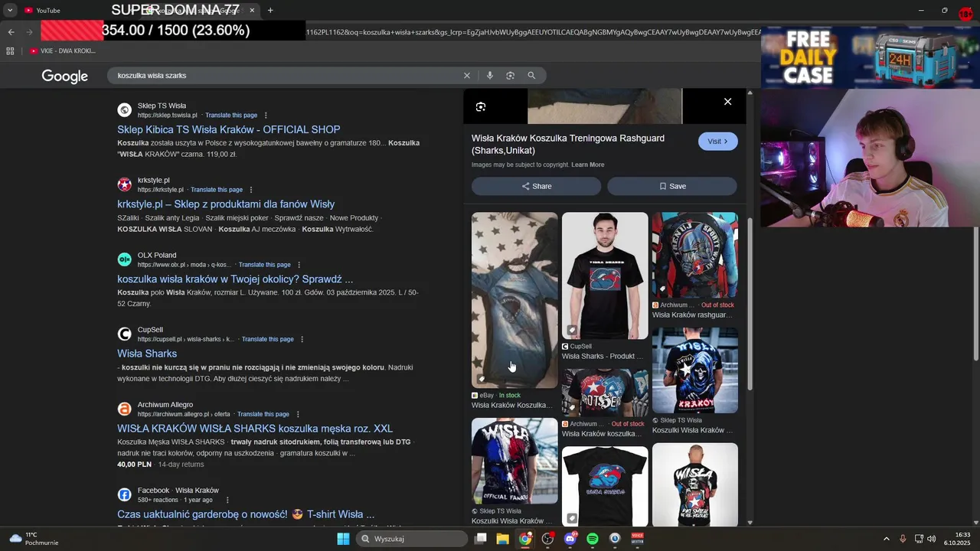Click the krkstyle.pl site favicon
Viewport: 980px width, 551px height.
click(x=124, y=184)
